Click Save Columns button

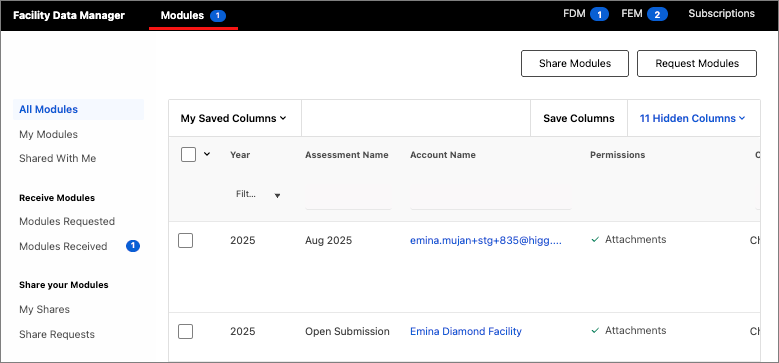579,118
